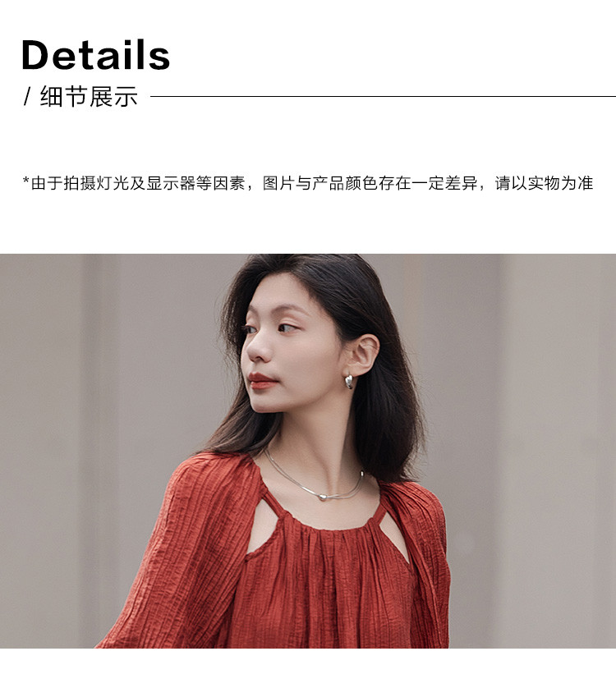Screen dimensions: 616x688
Task: Click the horizontal divider line beside subtitle
Action: coord(383,96)
